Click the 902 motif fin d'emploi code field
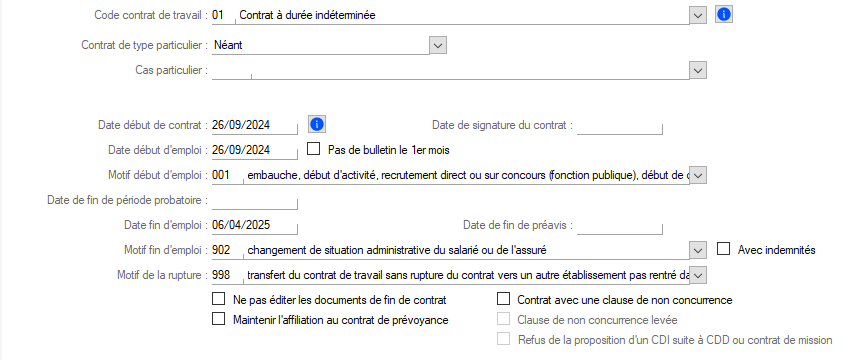 [x=228, y=250]
